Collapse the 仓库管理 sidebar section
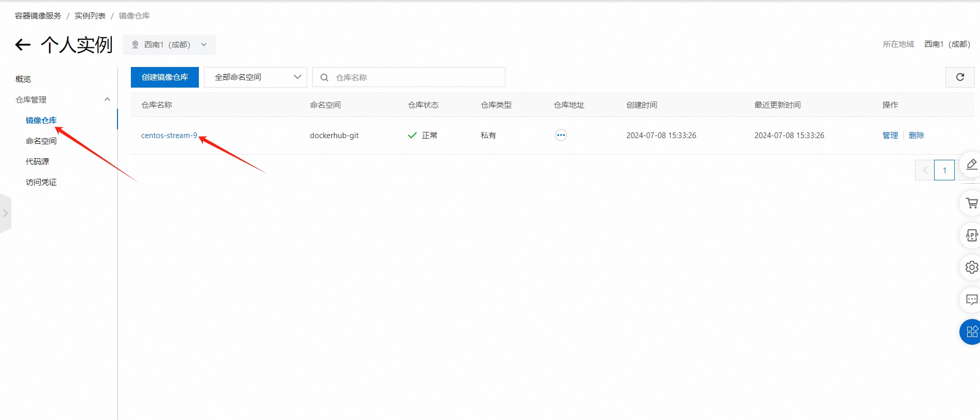 107,99
